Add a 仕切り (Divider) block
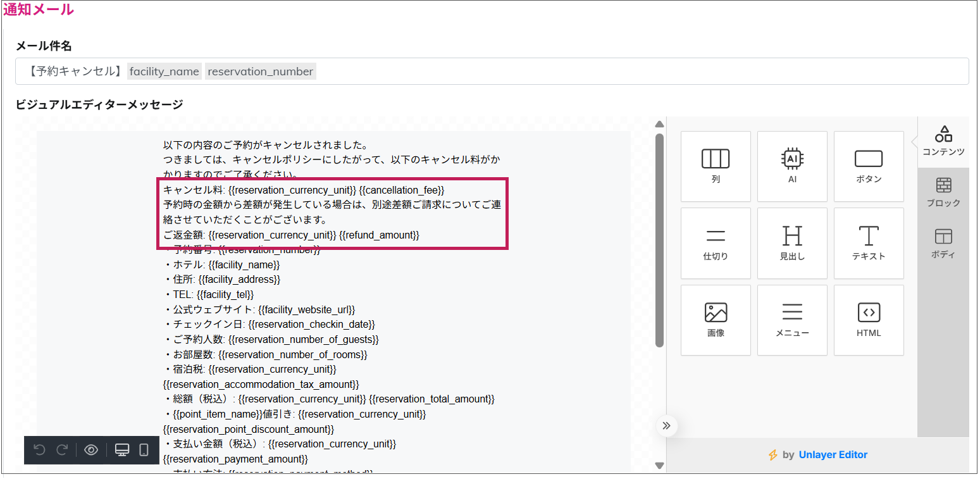 [716, 243]
